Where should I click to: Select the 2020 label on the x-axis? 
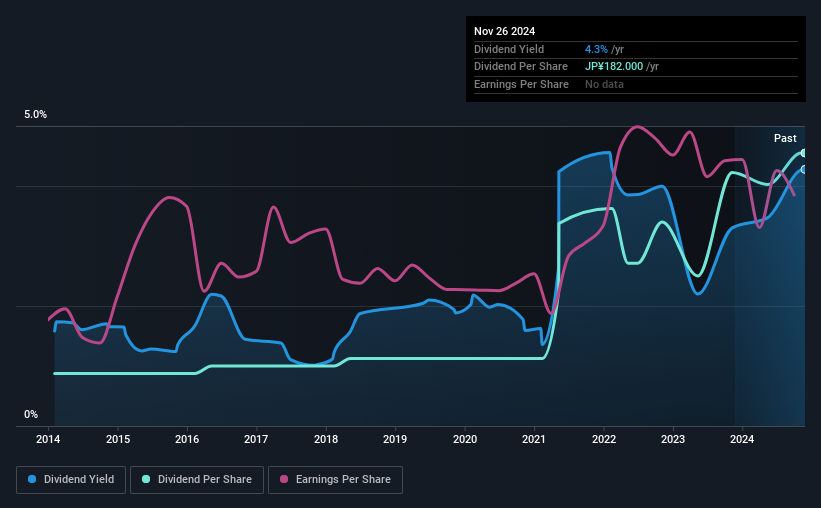pos(465,439)
